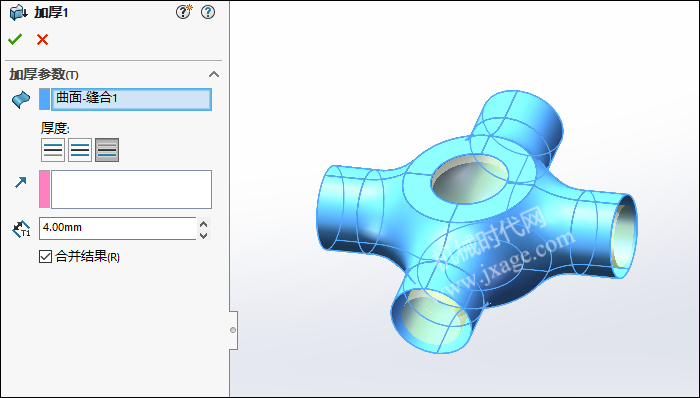Uncheck the 合并结果 merge result checkbox

click(x=45, y=257)
